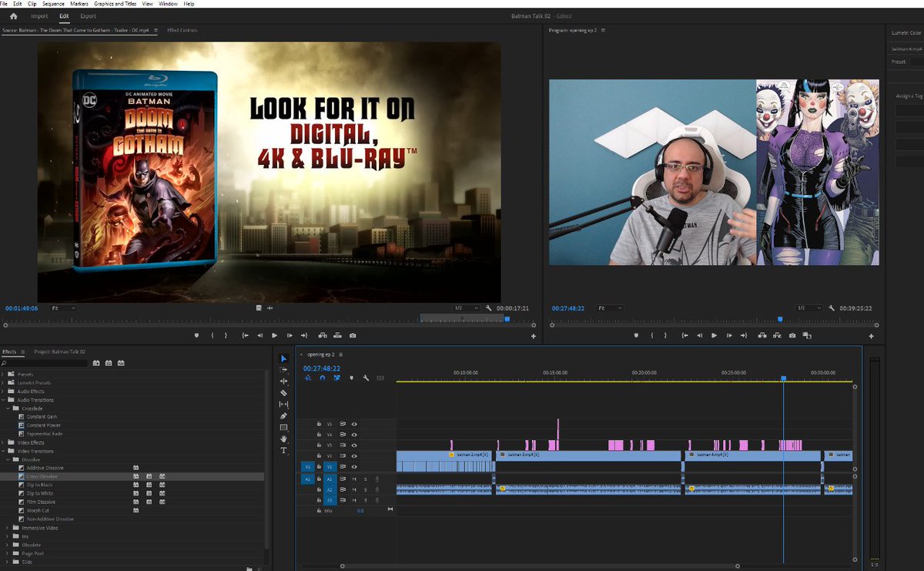924x571 pixels.
Task: Select batman 3.mp4 clip on timeline
Action: [588, 455]
